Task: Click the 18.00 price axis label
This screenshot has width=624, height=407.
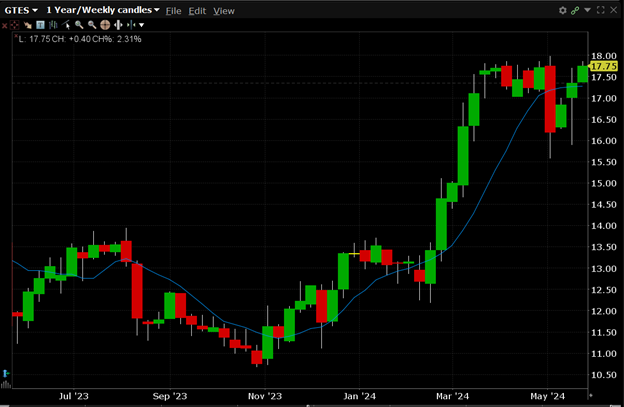Action: tap(604, 56)
